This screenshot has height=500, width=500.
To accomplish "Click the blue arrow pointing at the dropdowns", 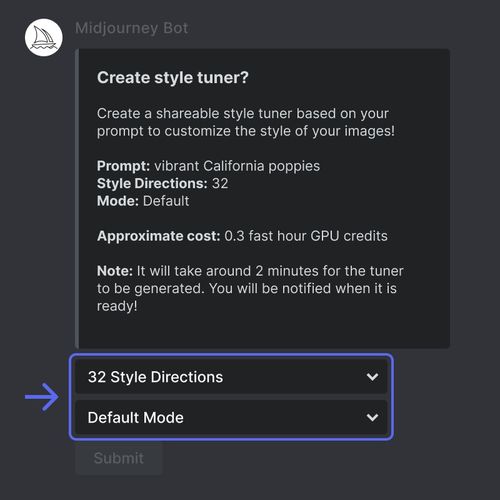I will tap(42, 397).
